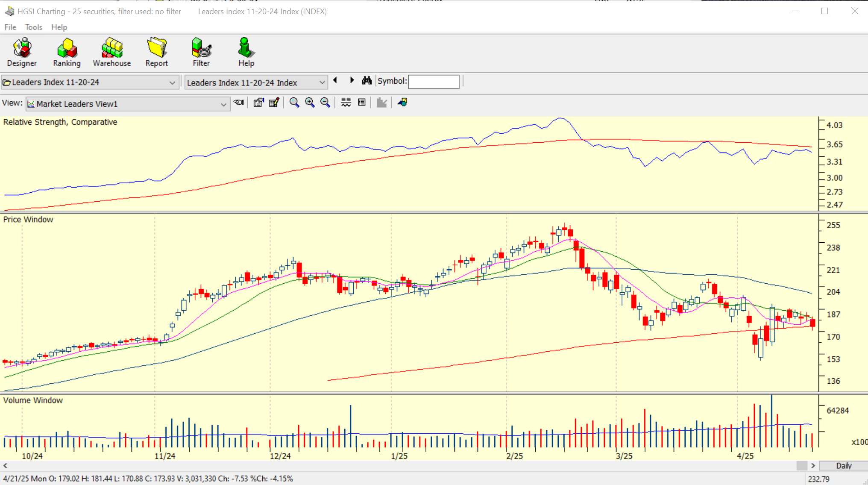Image resolution: width=868 pixels, height=485 pixels.
Task: Open the Tools menu
Action: 33,27
